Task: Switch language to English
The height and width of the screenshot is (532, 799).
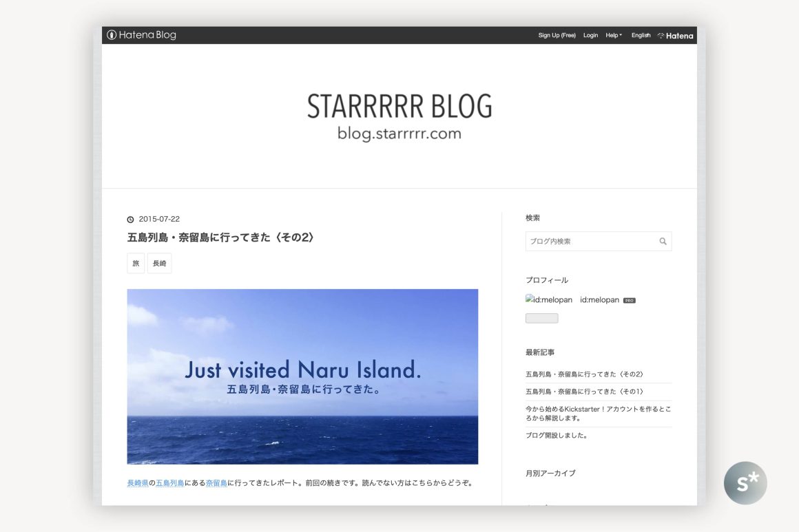Action: click(641, 36)
